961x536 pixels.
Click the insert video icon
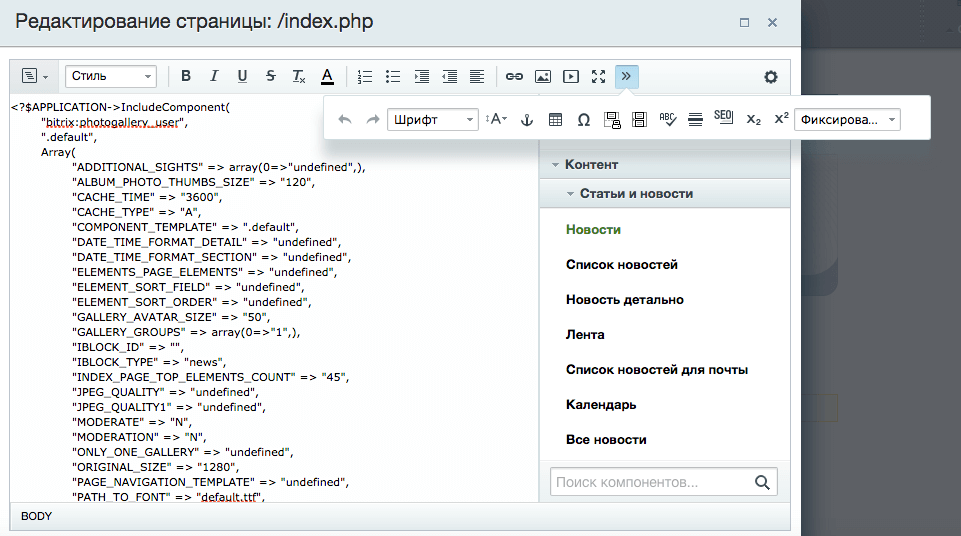click(x=571, y=76)
